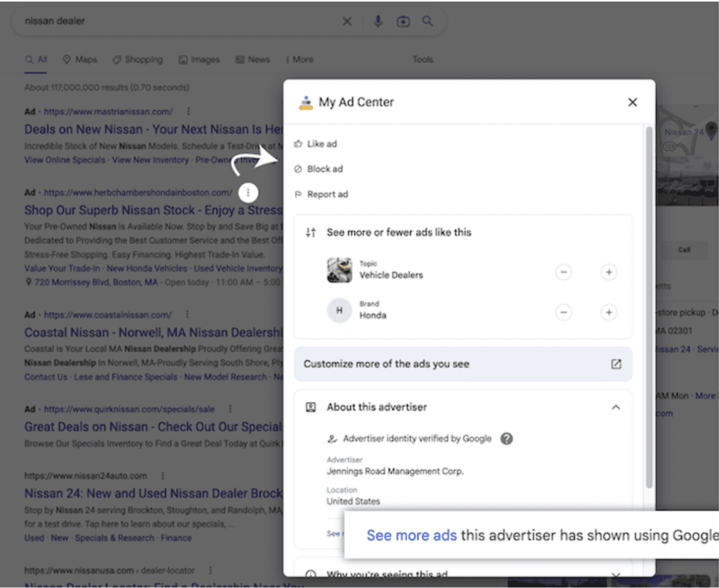Switch to the Shopping search tab

[137, 59]
